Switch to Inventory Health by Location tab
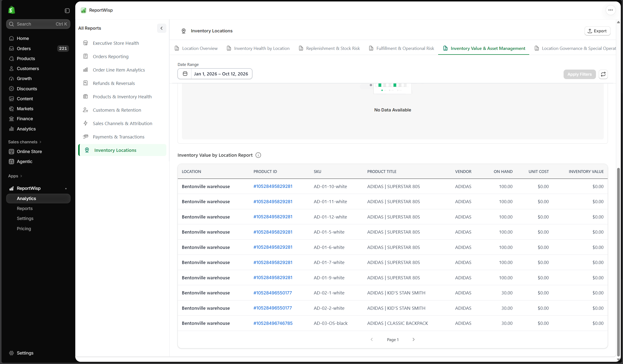Image resolution: width=623 pixels, height=364 pixels. [258, 48]
